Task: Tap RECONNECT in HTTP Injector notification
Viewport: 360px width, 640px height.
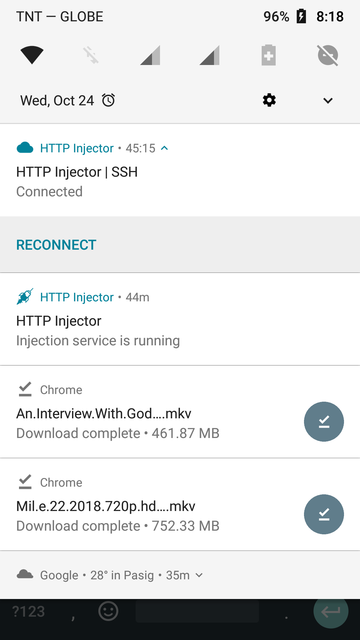Action: pos(56,245)
